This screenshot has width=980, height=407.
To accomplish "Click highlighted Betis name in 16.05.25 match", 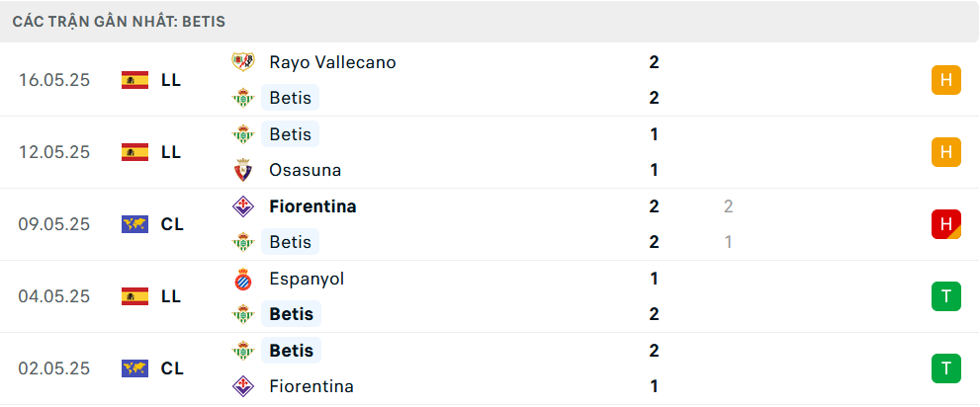I will 290,98.
